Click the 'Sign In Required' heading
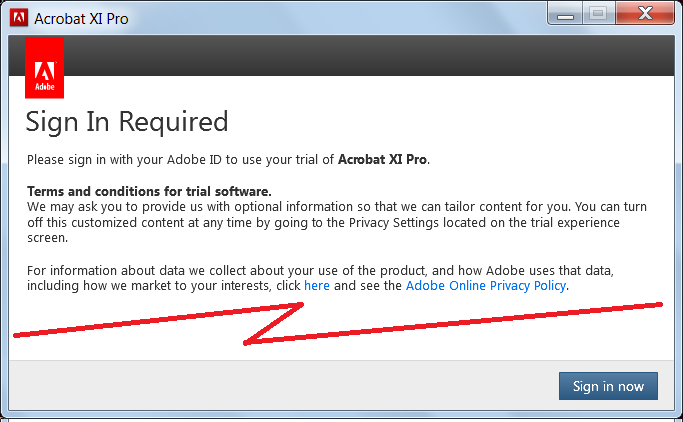The height and width of the screenshot is (422, 683). click(x=127, y=122)
